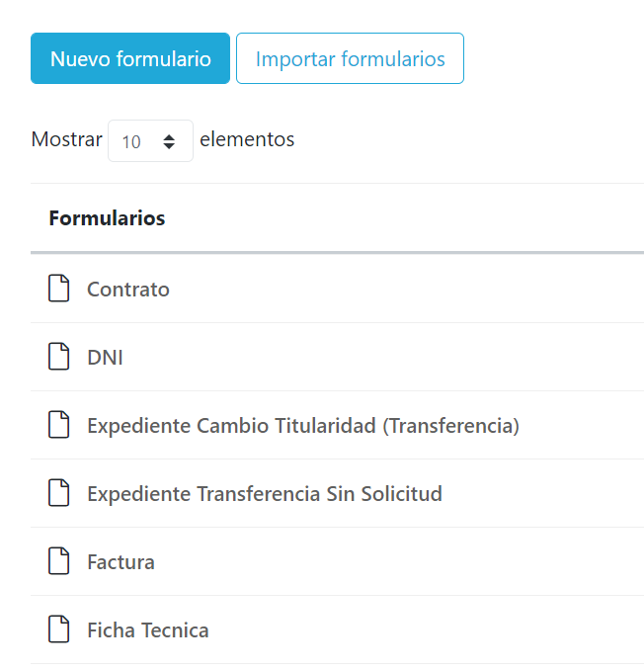The image size is (644, 669).
Task: Open the DNI form entry
Action: click(x=105, y=358)
